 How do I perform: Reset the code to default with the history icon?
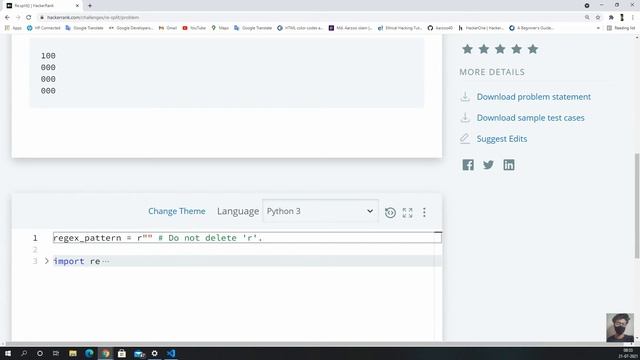pos(390,212)
